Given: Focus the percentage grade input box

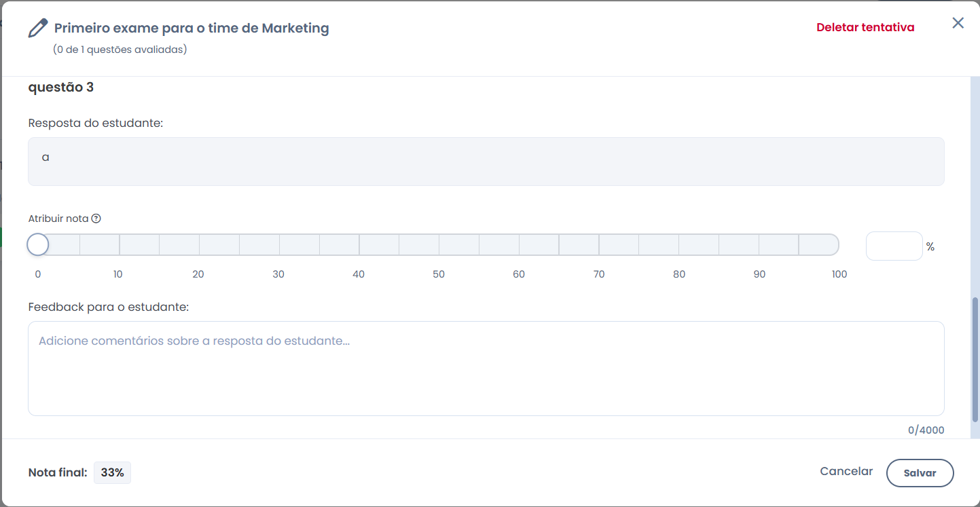Looking at the screenshot, I should tap(894, 246).
